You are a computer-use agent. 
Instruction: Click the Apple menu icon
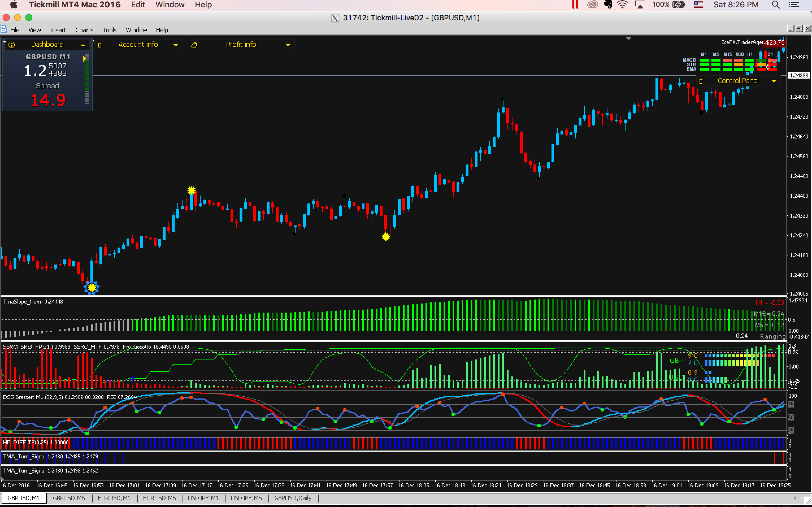14,5
